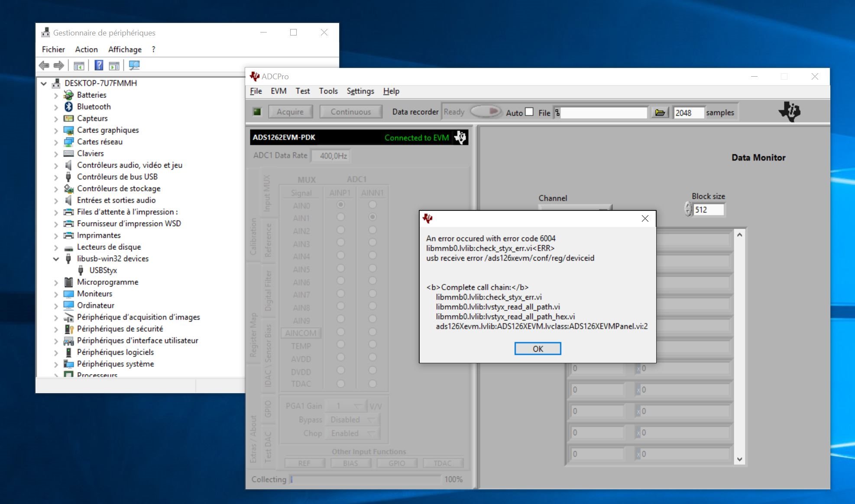This screenshot has height=504, width=855.
Task: Click the Capteurs sensor icon
Action: coord(68,118)
